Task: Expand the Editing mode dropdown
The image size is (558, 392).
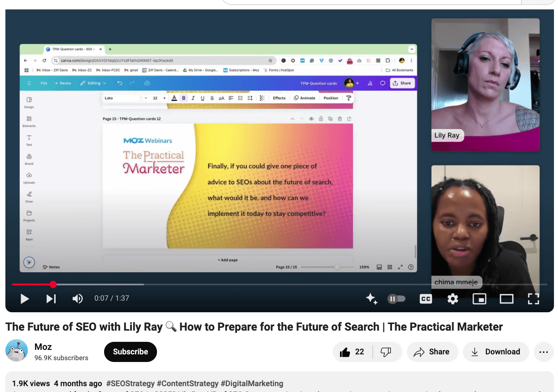Action: (95, 83)
